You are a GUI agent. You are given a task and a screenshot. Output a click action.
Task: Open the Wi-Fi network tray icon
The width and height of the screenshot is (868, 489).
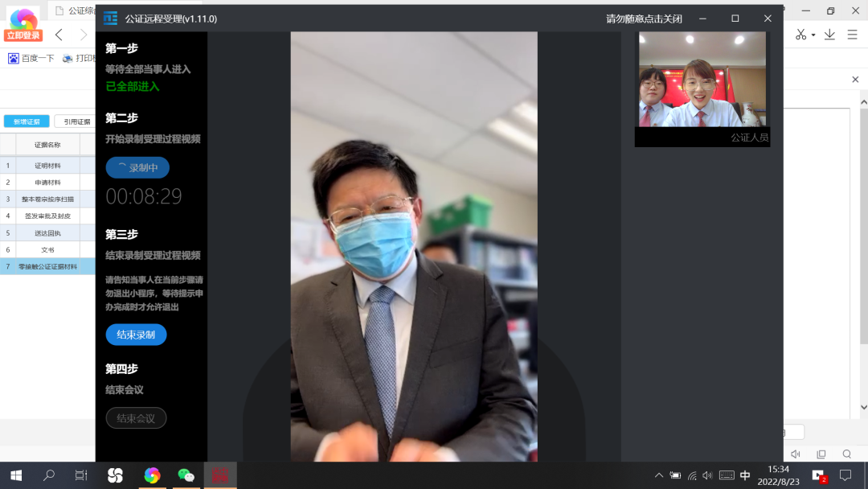[692, 475]
